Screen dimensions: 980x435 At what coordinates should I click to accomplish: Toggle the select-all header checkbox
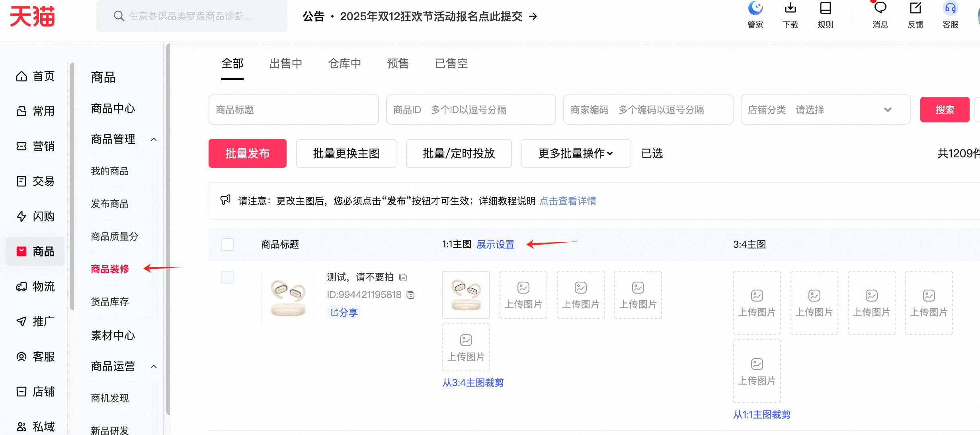[228, 244]
